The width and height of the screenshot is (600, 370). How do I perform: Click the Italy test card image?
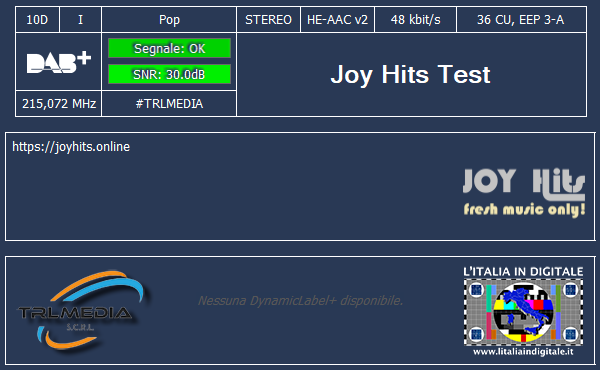point(523,312)
